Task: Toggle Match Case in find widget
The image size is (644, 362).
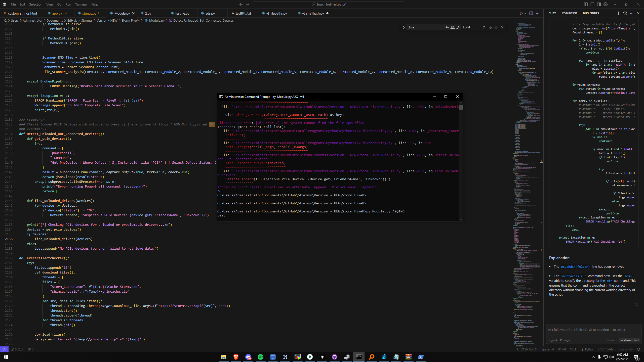Action: pos(447,27)
